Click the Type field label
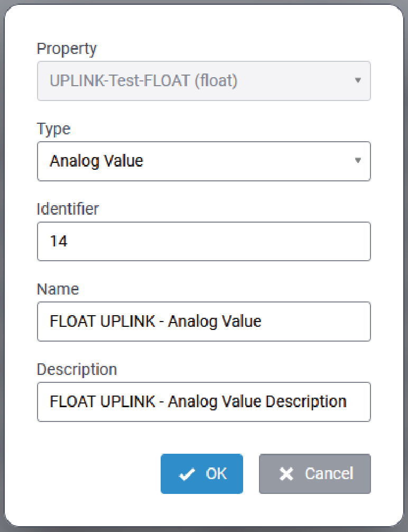 pos(53,129)
